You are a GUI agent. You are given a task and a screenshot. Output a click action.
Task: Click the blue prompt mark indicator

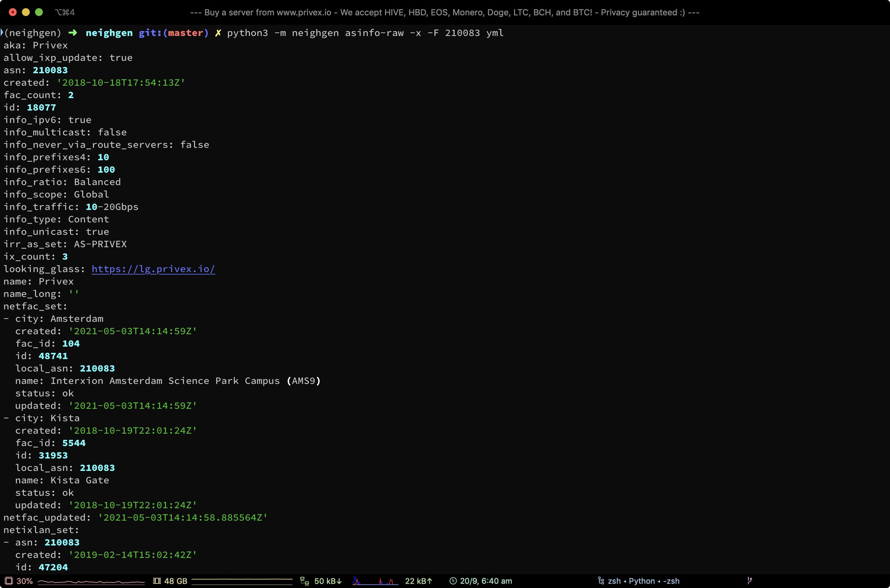click(2, 32)
